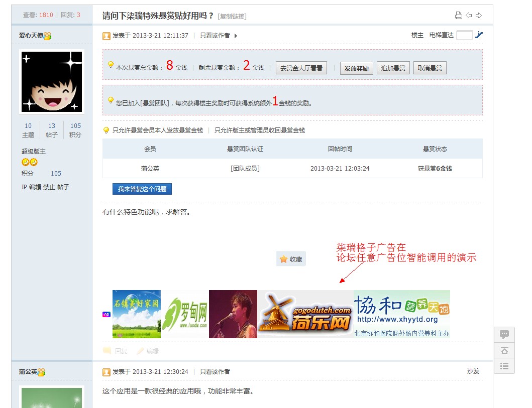Open the 蒲公英 username link in sidebar
The image size is (532, 408).
[28, 372]
